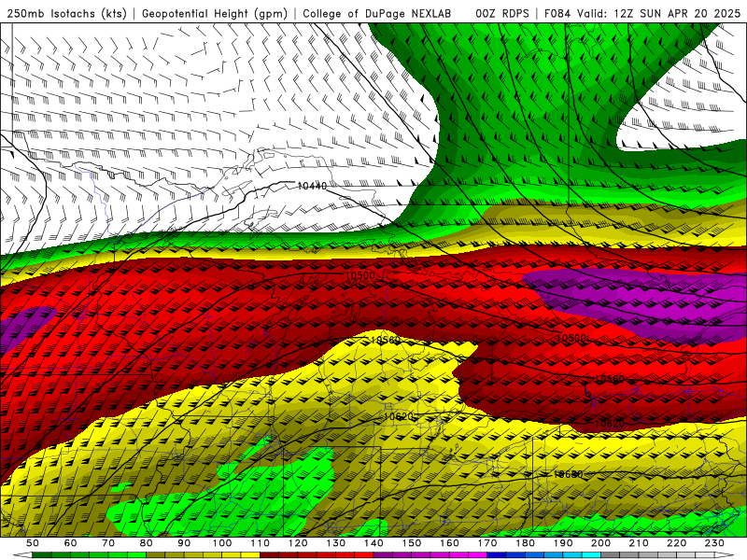Viewport: 747px width, 560px height.
Task: Click the 100 label on the color scale
Action: 222,543
